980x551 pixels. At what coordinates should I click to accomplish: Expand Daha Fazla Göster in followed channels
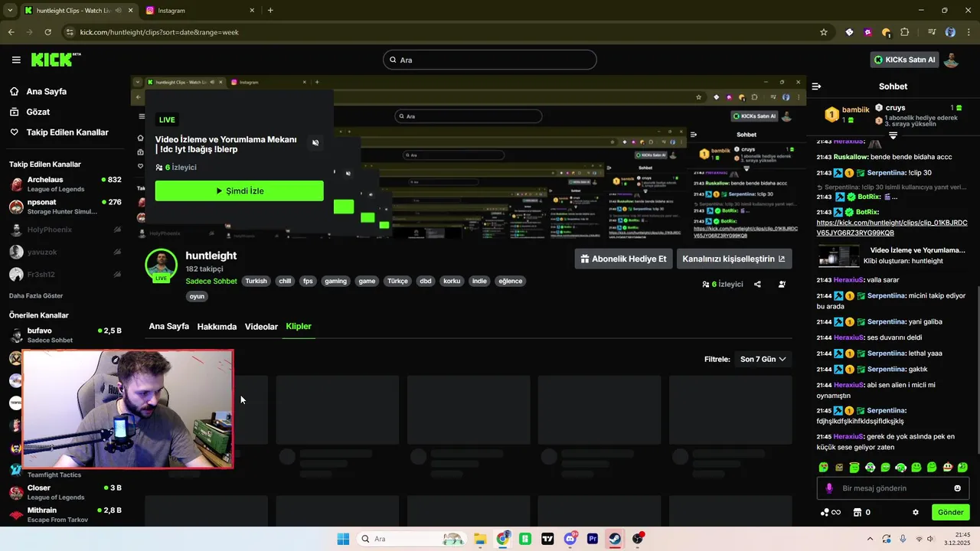point(36,295)
